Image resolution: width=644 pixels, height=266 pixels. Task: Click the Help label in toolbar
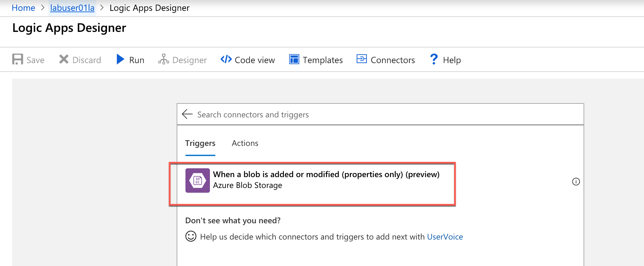point(452,60)
